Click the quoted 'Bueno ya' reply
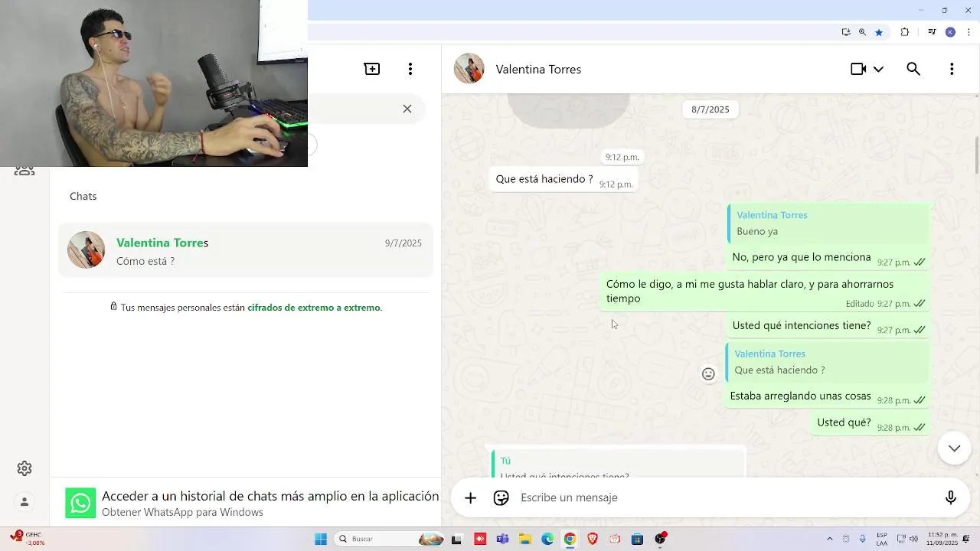 point(827,223)
